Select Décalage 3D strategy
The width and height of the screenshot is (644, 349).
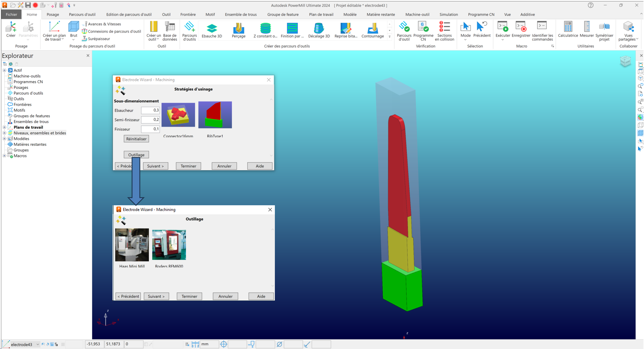(319, 30)
